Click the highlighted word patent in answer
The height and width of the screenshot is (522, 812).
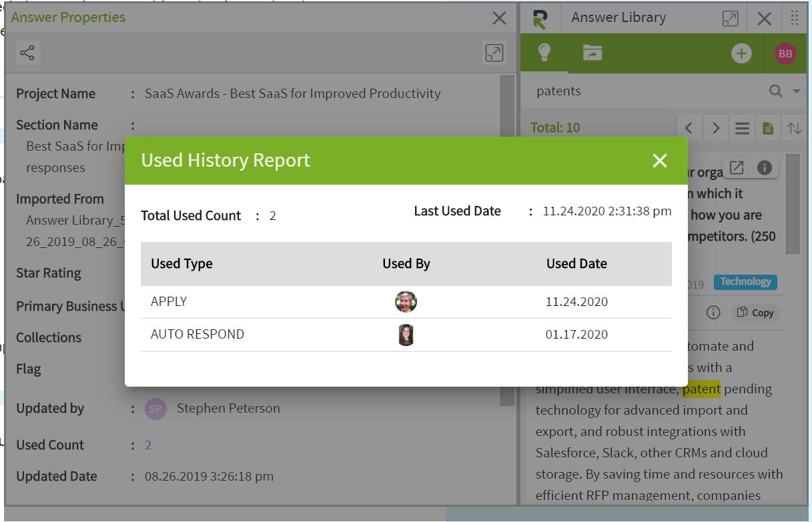[701, 389]
